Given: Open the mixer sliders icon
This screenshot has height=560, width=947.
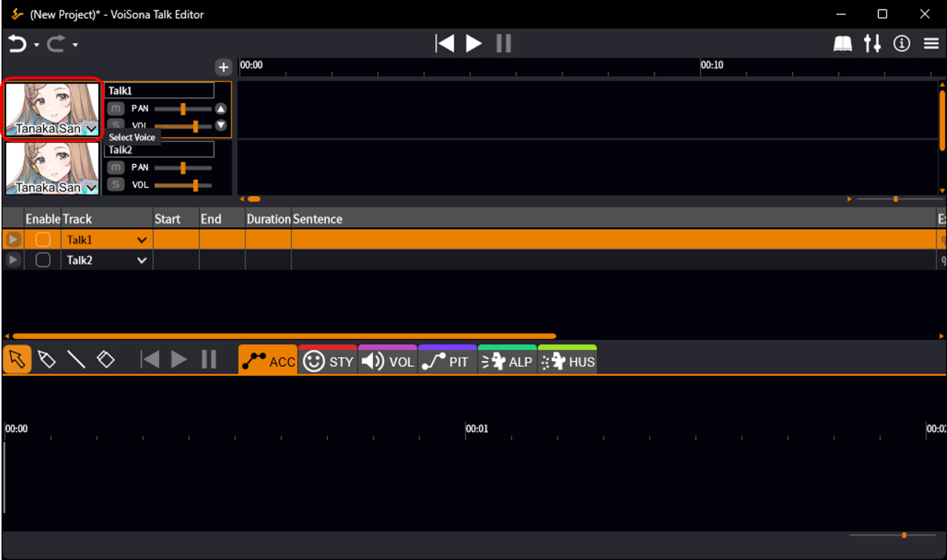Looking at the screenshot, I should point(872,44).
